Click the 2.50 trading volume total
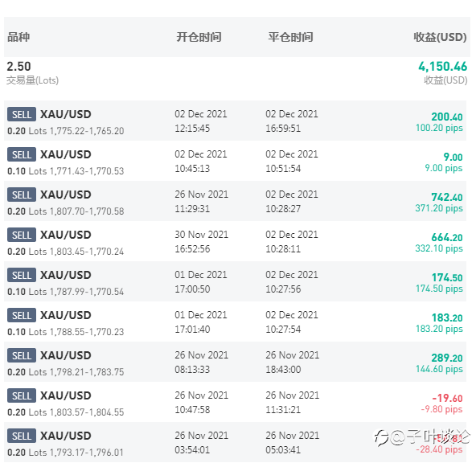Image resolution: width=476 pixels, height=467 pixels. pyautogui.click(x=18, y=67)
